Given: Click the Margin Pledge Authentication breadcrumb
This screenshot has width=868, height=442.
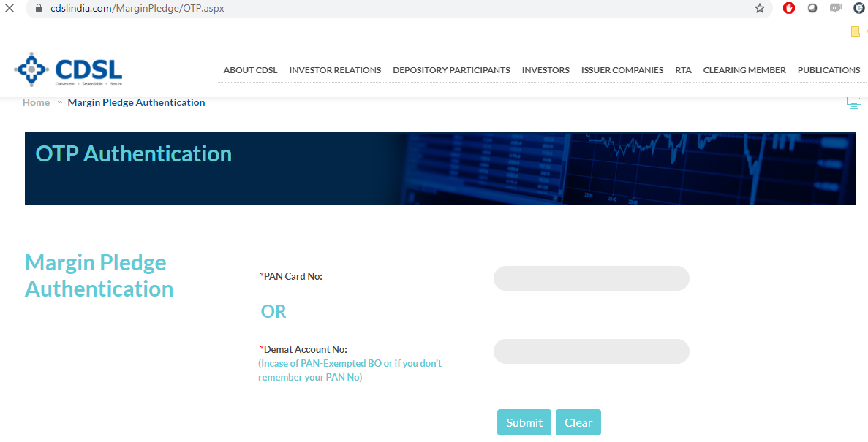Looking at the screenshot, I should coord(136,102).
